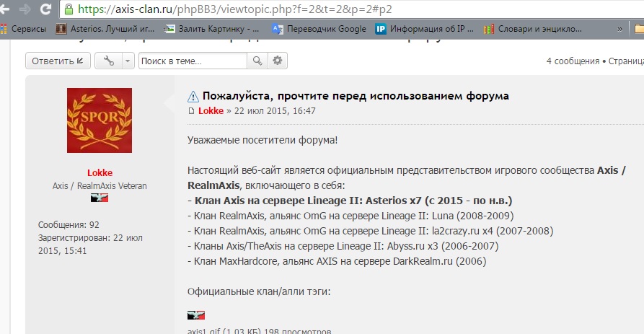Open the Сервисы apps bookmark
644x334 pixels.
[23, 29]
